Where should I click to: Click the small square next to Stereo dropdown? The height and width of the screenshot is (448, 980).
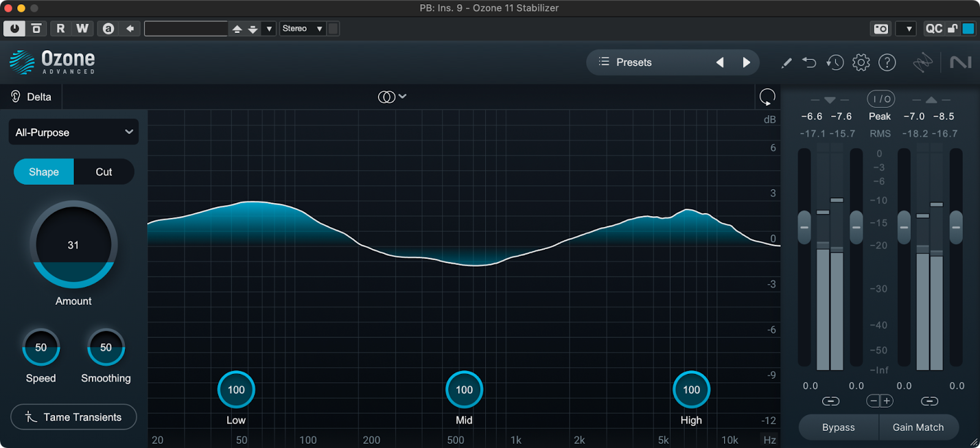point(333,28)
